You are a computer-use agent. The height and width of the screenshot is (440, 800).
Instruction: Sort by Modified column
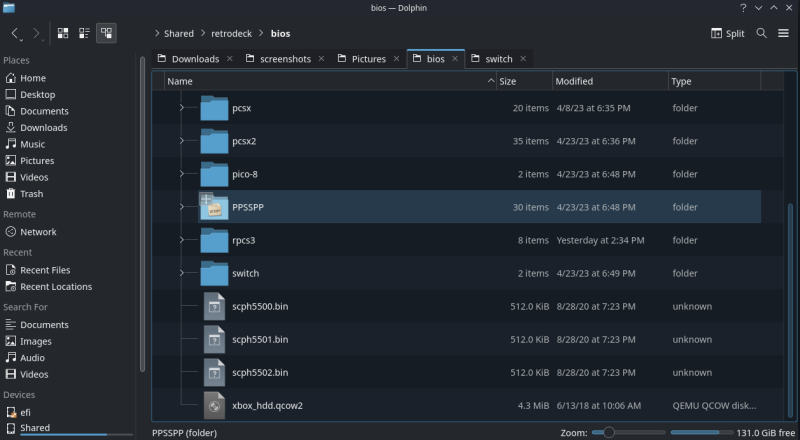pos(610,81)
